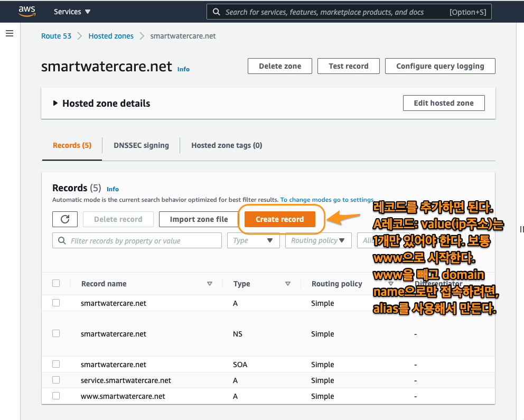Click the Create record button
The image size is (524, 420).
pos(279,219)
